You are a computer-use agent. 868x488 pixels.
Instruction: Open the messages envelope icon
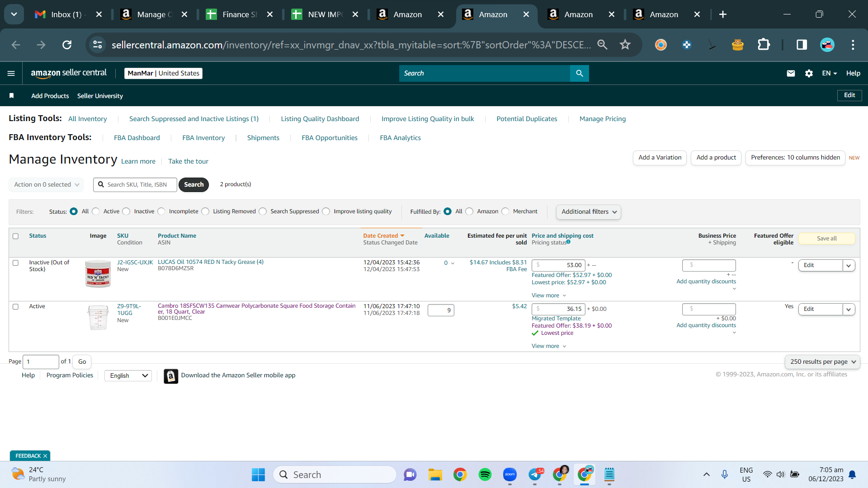pyautogui.click(x=791, y=73)
